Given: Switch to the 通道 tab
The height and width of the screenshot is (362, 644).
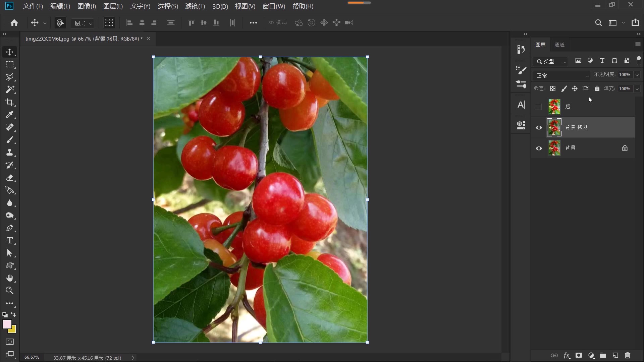Looking at the screenshot, I should point(559,45).
